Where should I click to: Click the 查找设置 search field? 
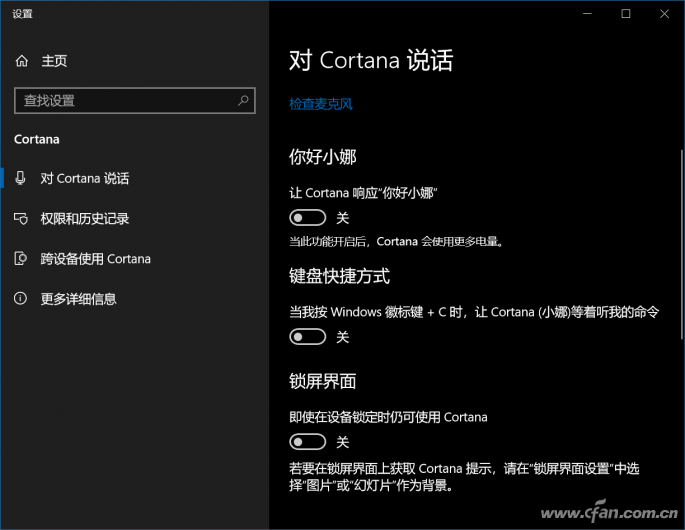coord(135,100)
